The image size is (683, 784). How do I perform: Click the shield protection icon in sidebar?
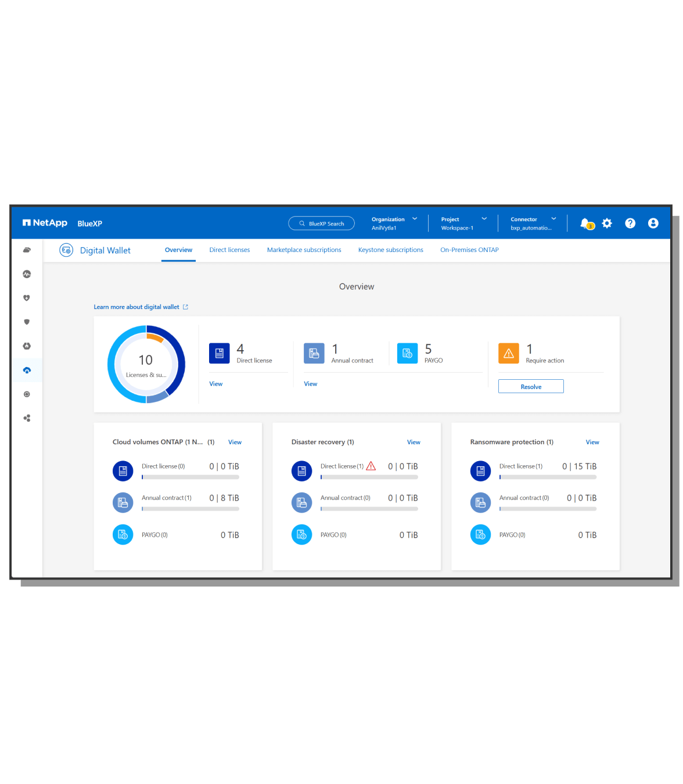tap(27, 322)
